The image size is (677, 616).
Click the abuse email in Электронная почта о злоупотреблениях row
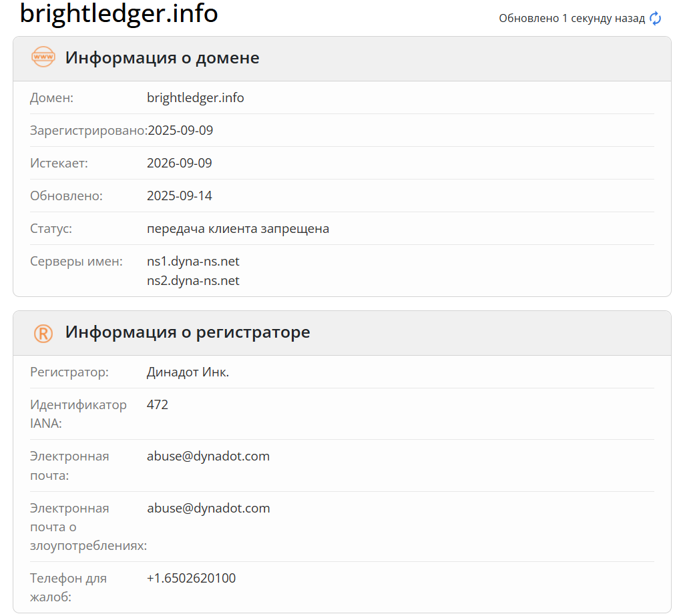[x=208, y=508]
